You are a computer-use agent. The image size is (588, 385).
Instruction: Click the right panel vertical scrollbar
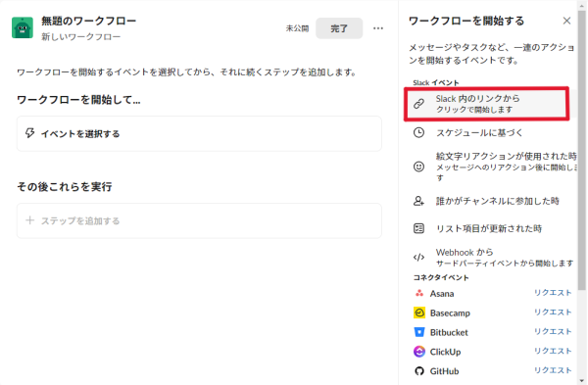581,150
